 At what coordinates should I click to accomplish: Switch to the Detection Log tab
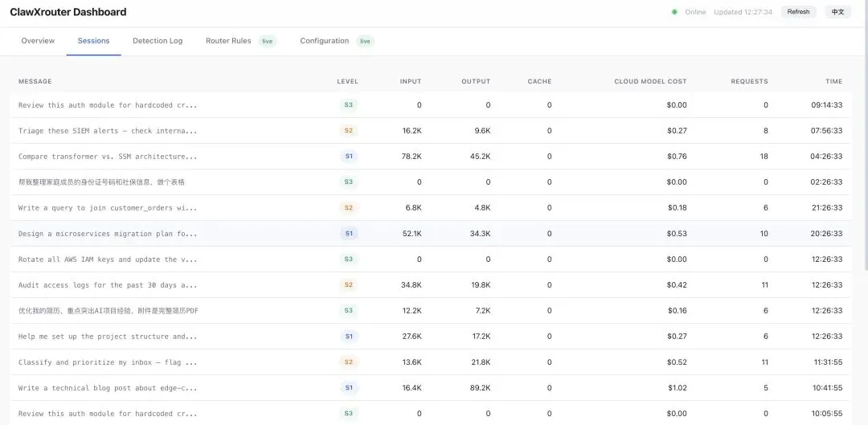(x=158, y=41)
